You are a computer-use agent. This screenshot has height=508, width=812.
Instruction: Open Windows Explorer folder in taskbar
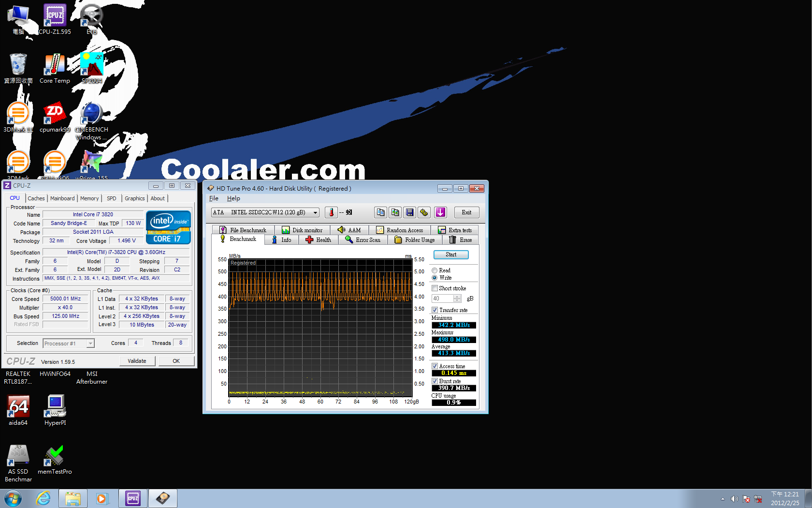(73, 498)
